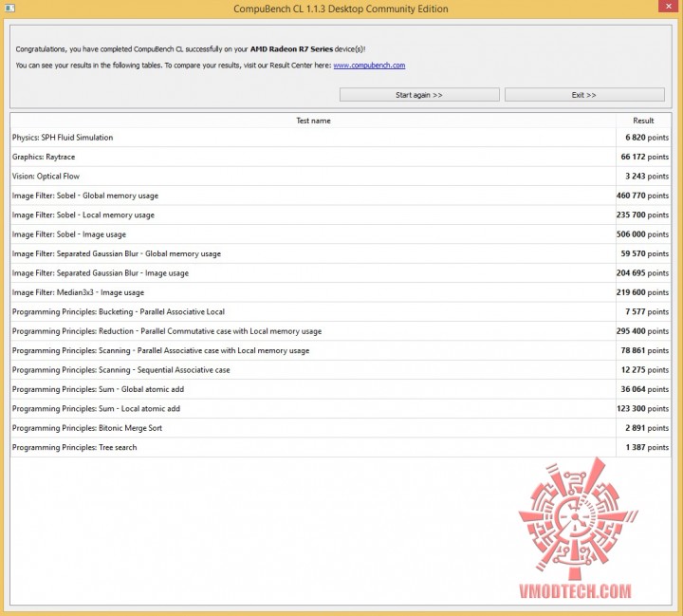Click the Test name column header
This screenshot has width=683, height=616.
tap(313, 121)
